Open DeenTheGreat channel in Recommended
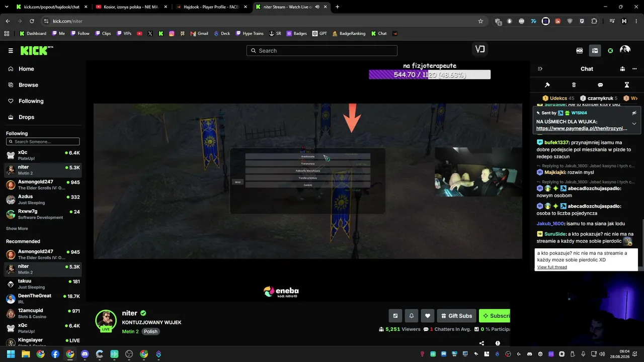This screenshot has width=644, height=362. point(43,299)
